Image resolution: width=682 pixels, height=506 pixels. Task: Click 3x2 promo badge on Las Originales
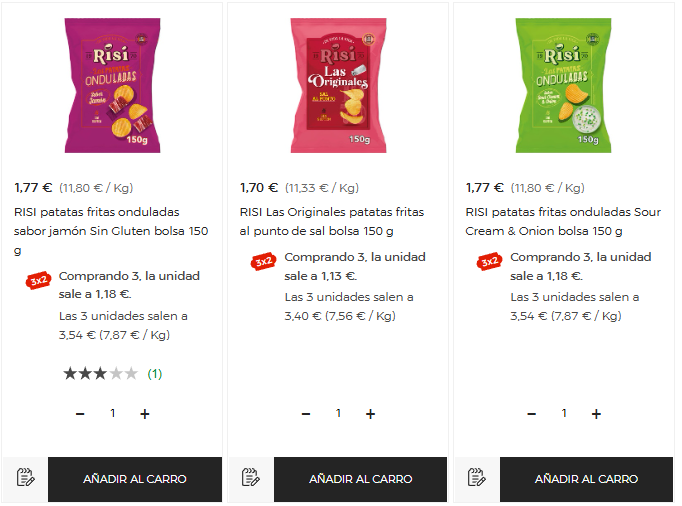(x=264, y=261)
